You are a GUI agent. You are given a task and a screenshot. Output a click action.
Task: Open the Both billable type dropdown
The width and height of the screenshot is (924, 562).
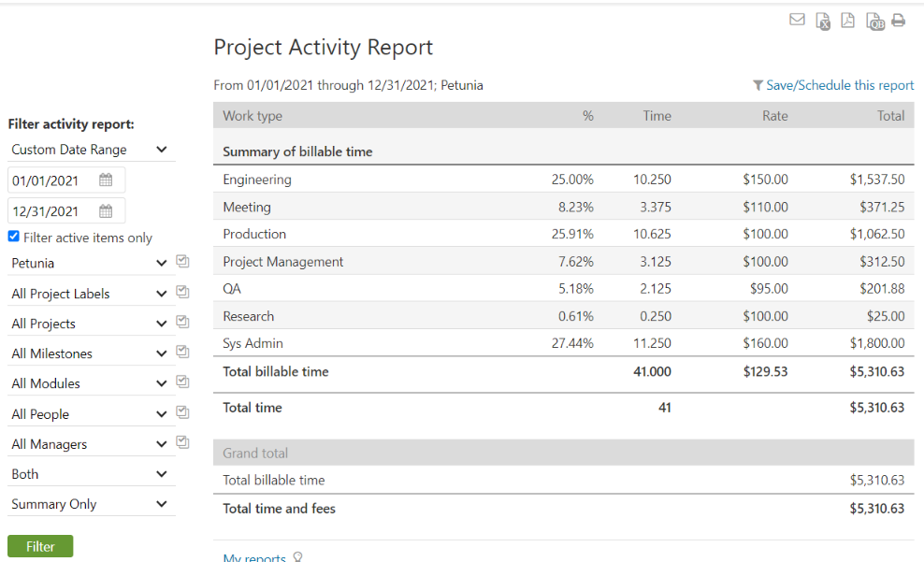point(90,474)
